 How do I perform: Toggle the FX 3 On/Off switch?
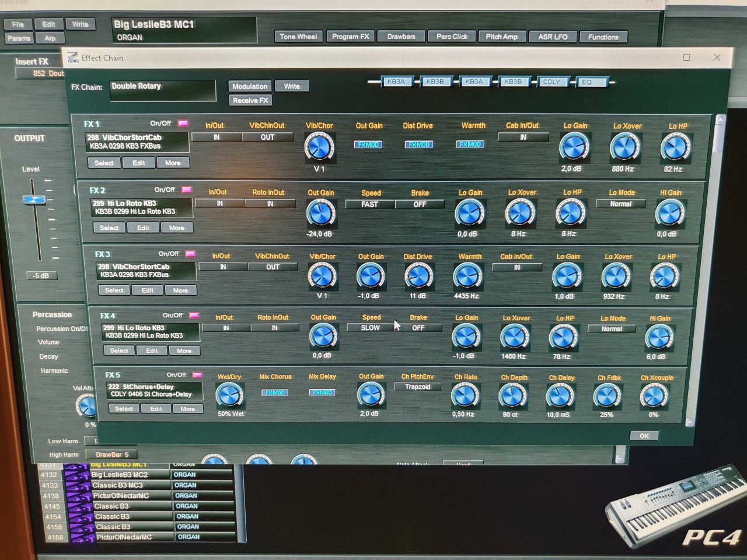(x=190, y=254)
